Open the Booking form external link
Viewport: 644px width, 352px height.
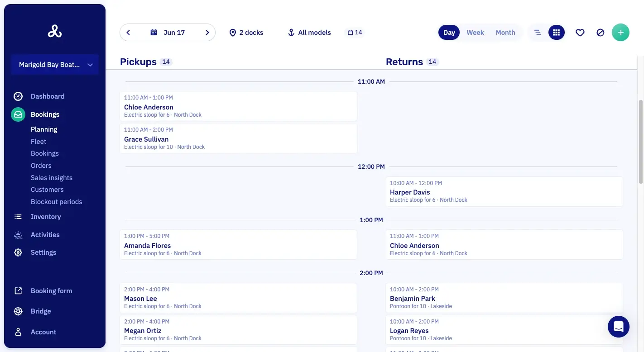point(51,291)
